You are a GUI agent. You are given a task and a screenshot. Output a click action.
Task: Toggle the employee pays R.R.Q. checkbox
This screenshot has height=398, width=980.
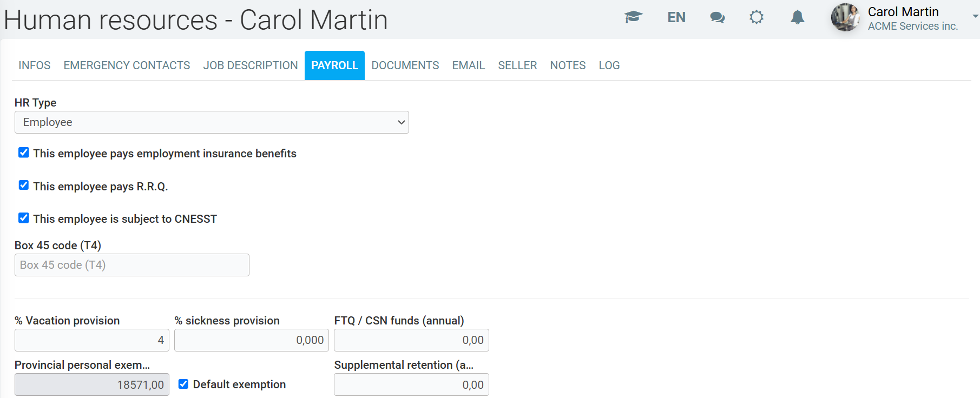pyautogui.click(x=24, y=185)
